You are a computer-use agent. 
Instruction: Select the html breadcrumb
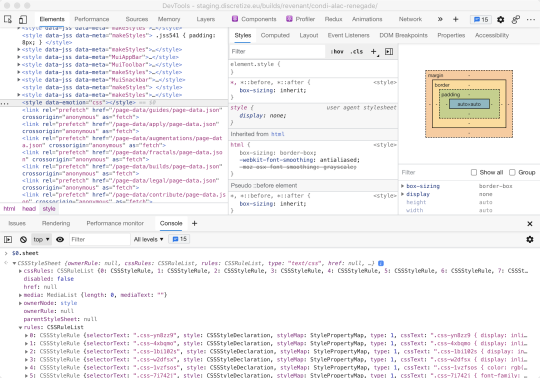[x=9, y=209]
